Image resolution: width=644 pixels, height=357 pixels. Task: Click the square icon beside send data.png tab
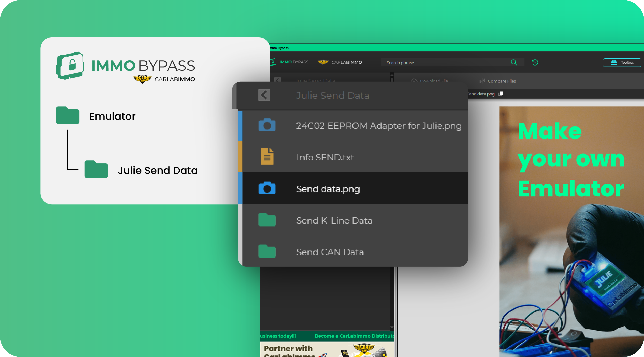501,94
